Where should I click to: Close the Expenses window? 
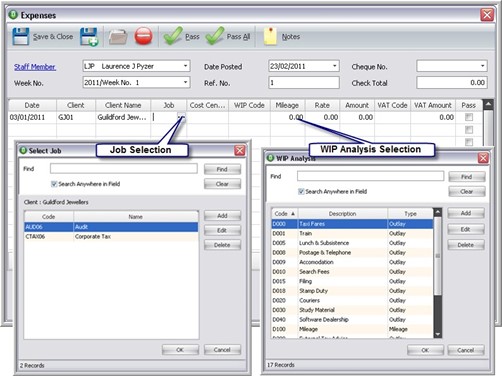[x=487, y=15]
